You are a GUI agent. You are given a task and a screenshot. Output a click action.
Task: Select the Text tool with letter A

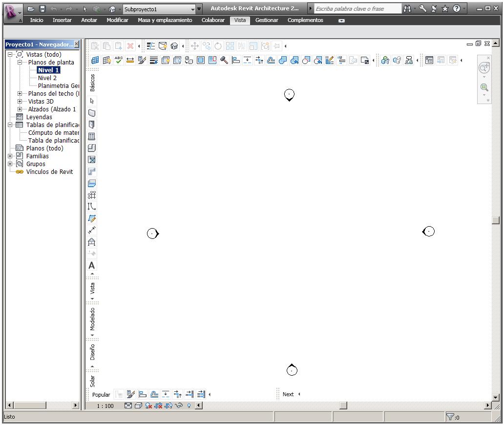click(x=91, y=266)
